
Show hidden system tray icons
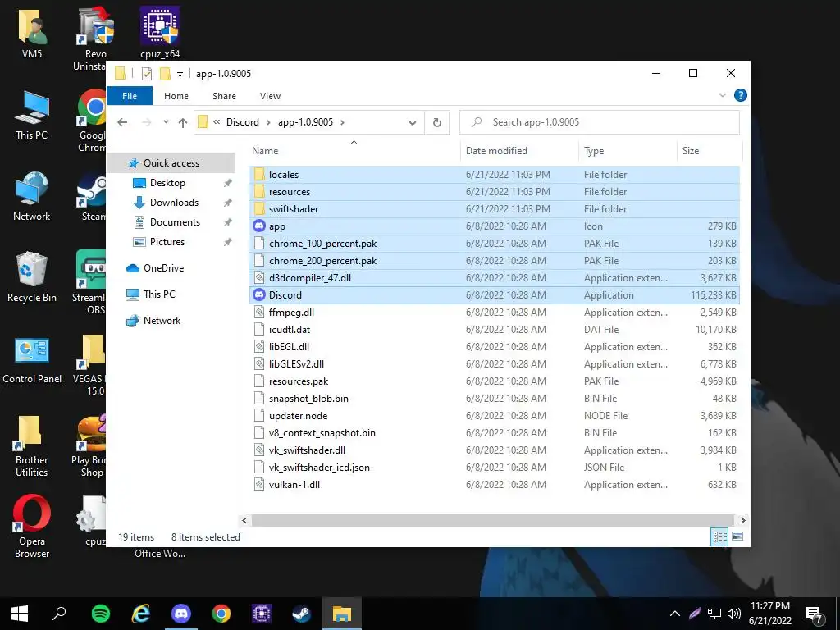[x=675, y=614]
